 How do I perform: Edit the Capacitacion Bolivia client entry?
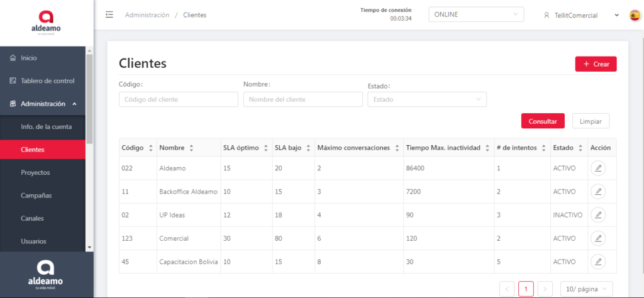point(598,262)
